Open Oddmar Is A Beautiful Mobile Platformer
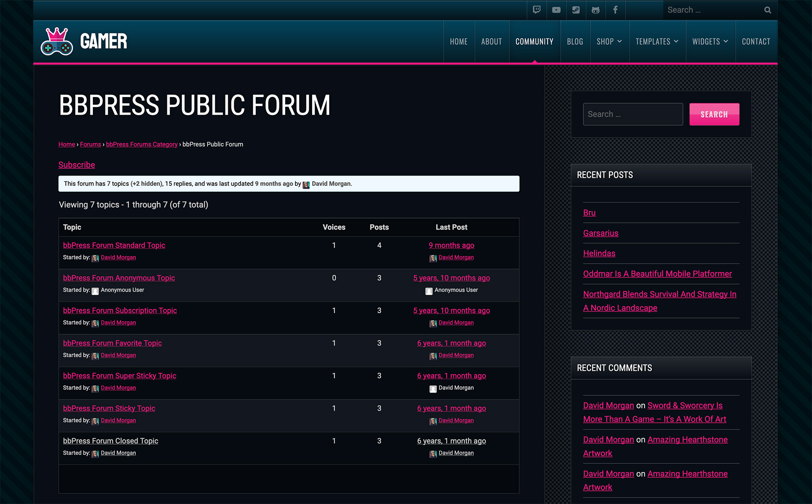The width and height of the screenshot is (812, 504). [x=657, y=273]
